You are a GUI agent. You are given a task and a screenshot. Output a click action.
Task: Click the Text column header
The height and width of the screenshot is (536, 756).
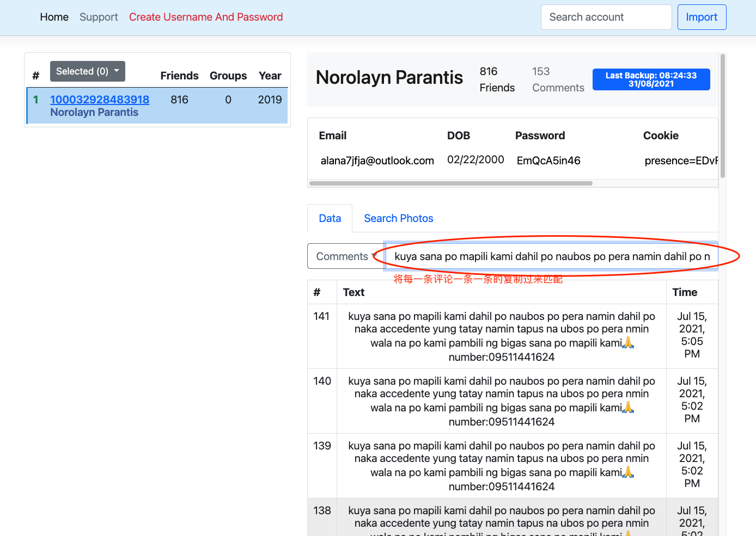[x=354, y=292]
